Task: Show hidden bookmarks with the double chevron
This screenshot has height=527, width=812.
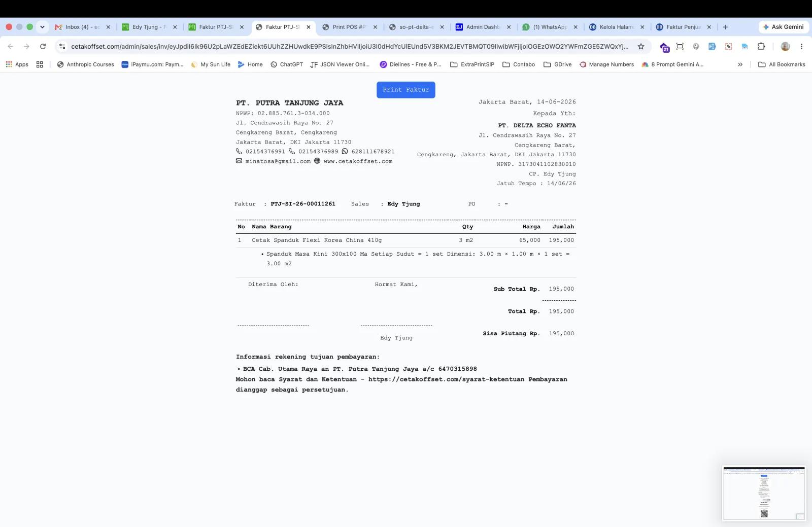Action: coord(740,64)
